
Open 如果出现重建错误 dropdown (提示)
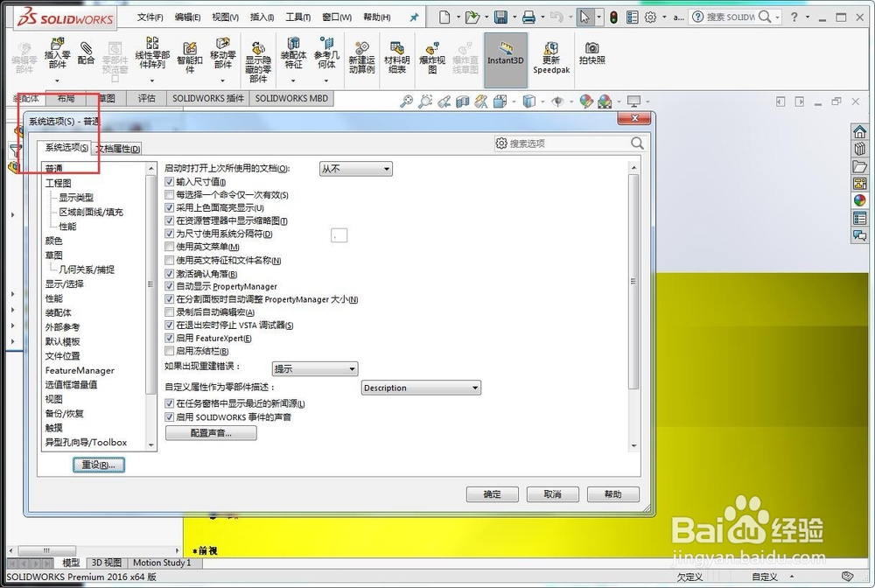[315, 368]
